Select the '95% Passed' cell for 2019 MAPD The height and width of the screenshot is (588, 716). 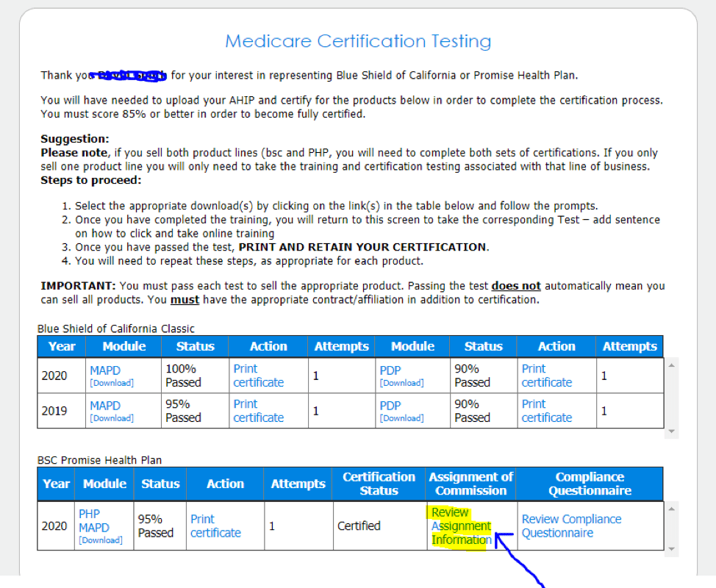195,410
